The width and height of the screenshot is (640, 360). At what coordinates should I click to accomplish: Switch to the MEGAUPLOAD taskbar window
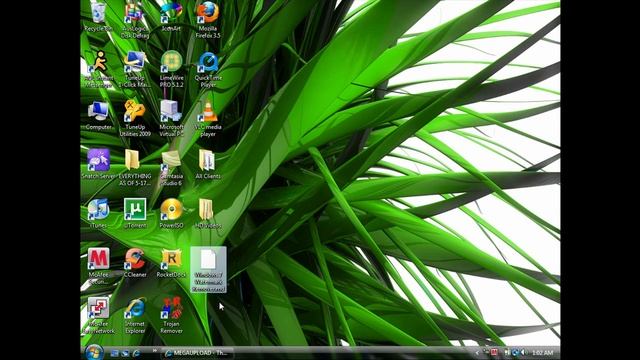tap(198, 353)
